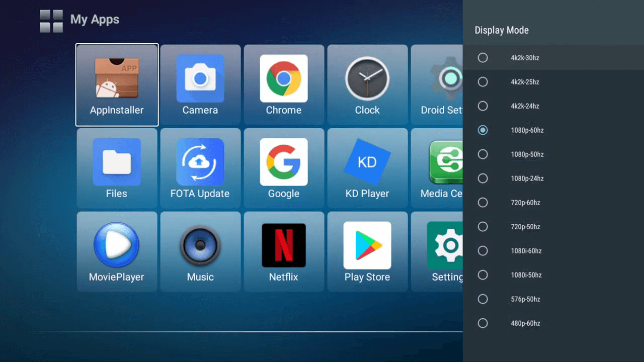The width and height of the screenshot is (644, 362).
Task: Launch KD Player app
Action: tap(367, 168)
